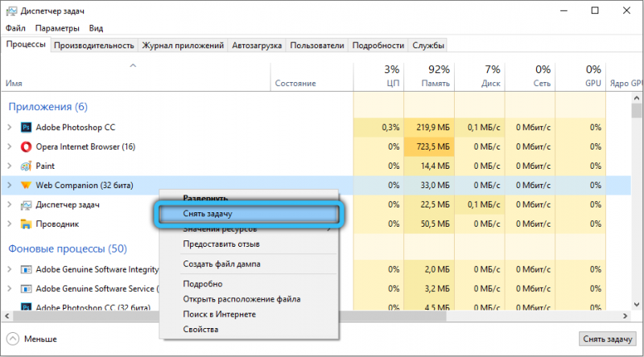644x357 pixels.
Task: Sort by the Сеть column header
Action: pos(530,76)
